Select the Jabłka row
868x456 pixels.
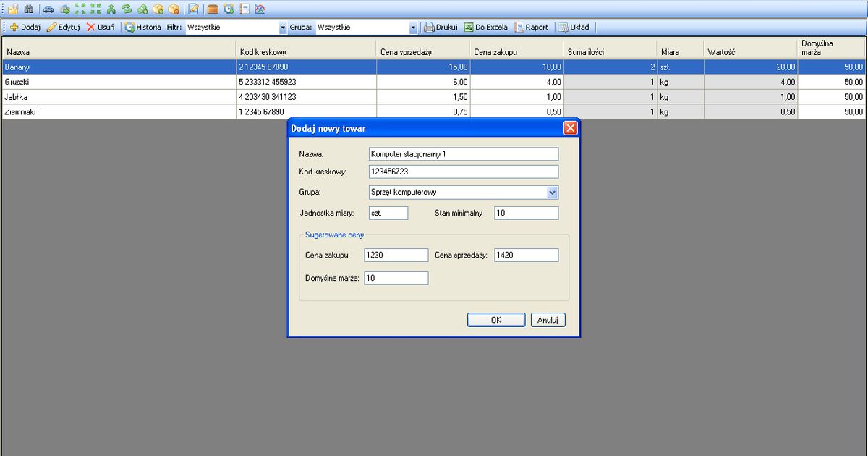(x=434, y=97)
